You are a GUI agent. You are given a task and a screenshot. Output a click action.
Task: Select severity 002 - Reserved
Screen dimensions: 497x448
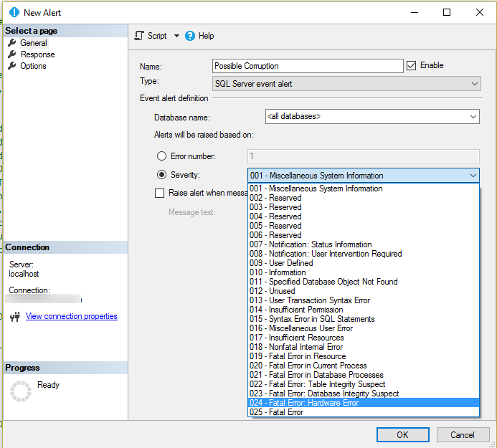click(363, 198)
